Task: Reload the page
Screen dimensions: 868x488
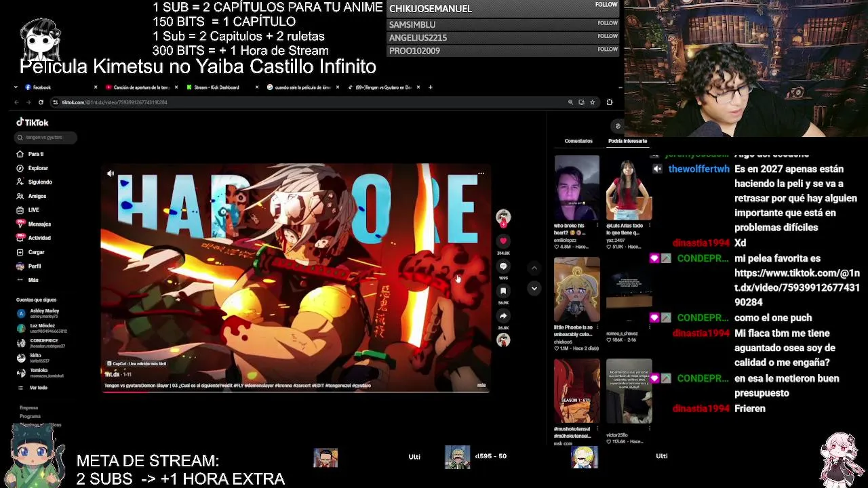Action: coord(41,102)
